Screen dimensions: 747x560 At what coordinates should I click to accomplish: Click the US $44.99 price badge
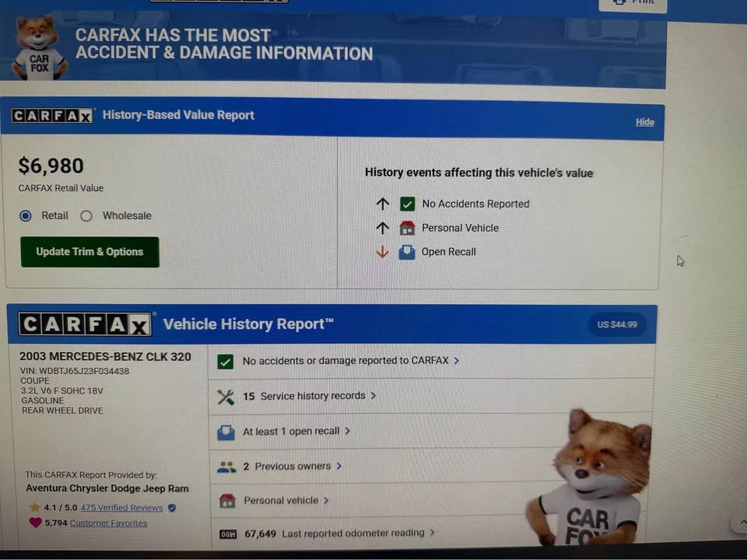point(617,324)
